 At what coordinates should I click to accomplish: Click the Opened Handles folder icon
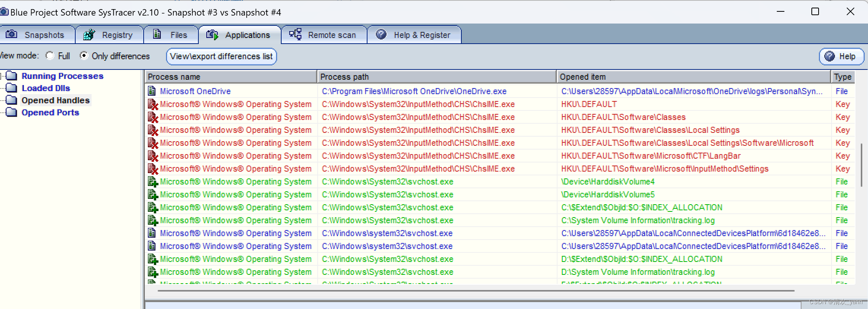12,100
